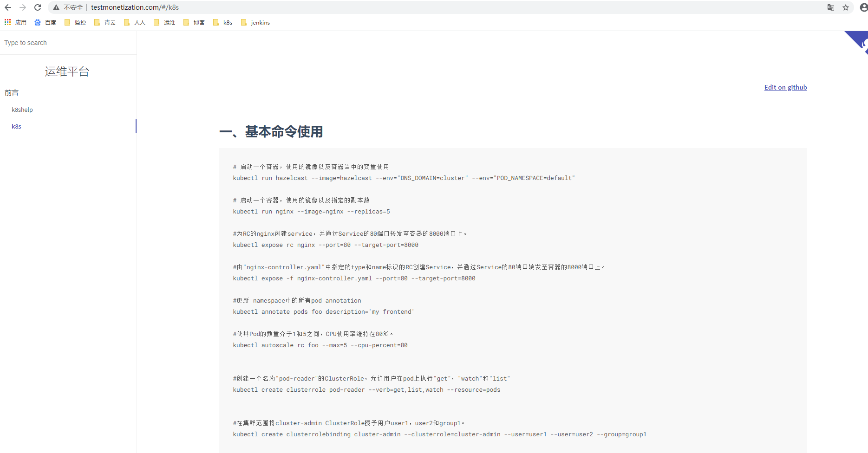Screen dimensions: 868x453
Task: Open the k8shelp sidebar page
Action: click(x=22, y=110)
